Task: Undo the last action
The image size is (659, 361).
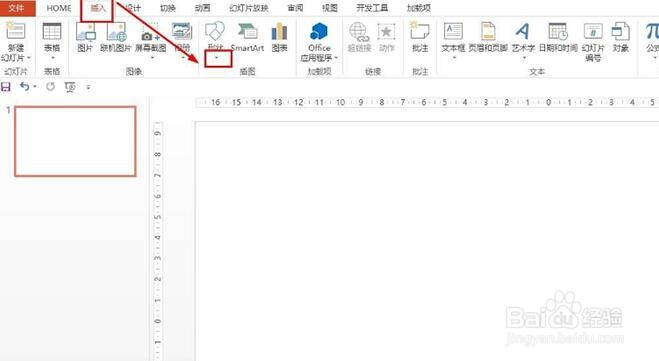Action: [x=24, y=87]
